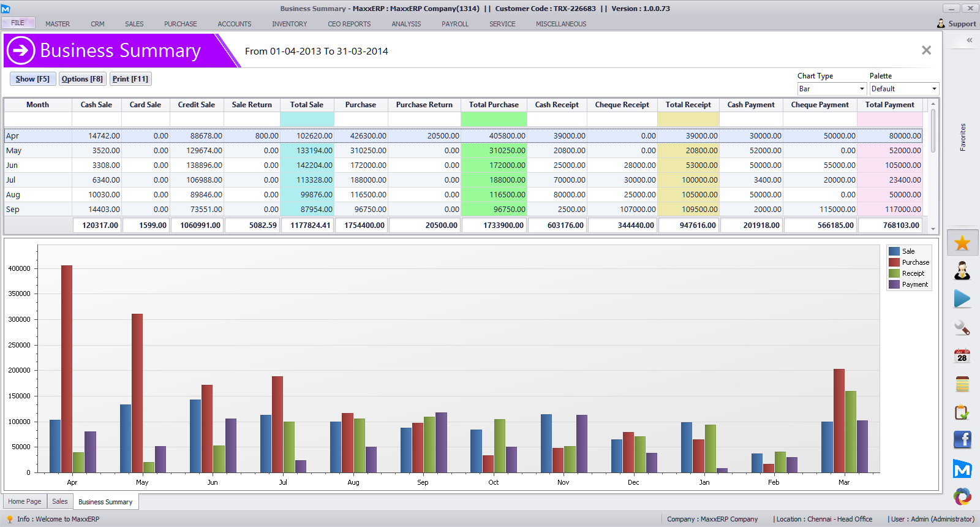Sort table by Cash Receipt column header
The height and width of the screenshot is (527, 980).
pos(556,105)
